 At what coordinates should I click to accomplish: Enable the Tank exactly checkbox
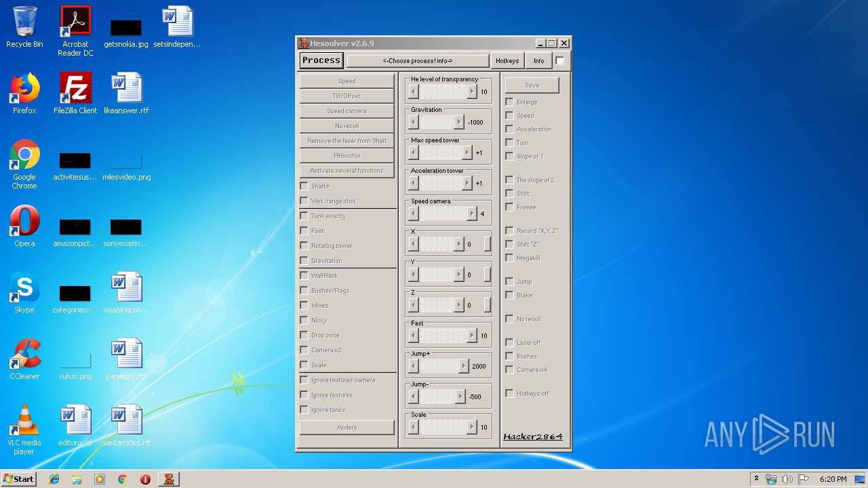pyautogui.click(x=304, y=216)
